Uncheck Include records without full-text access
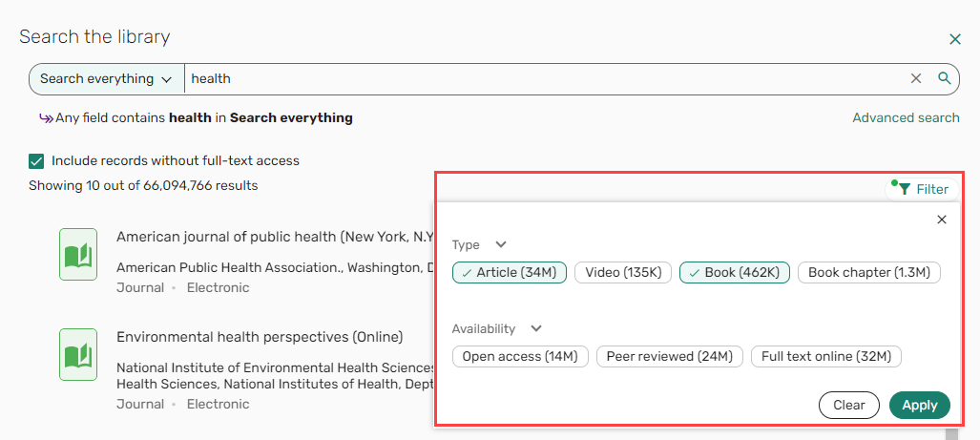This screenshot has width=980, height=440. coord(36,161)
